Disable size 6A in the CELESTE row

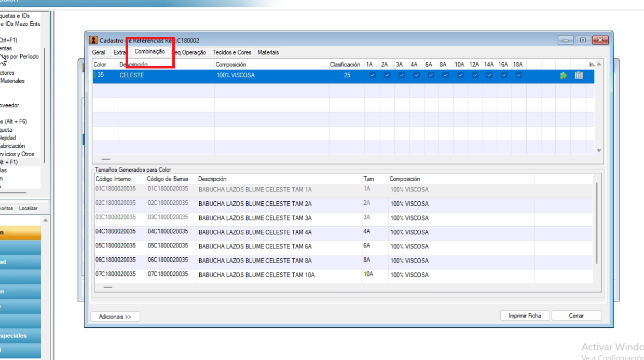[431, 75]
